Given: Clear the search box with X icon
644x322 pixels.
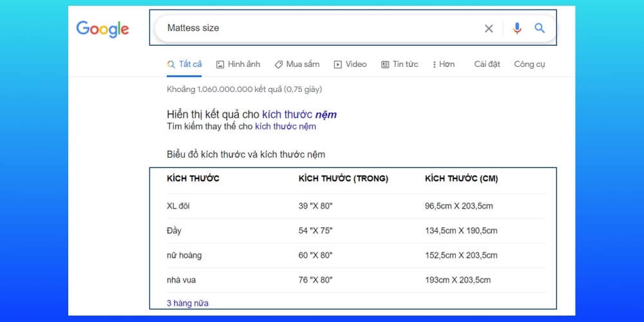Looking at the screenshot, I should coord(489,28).
